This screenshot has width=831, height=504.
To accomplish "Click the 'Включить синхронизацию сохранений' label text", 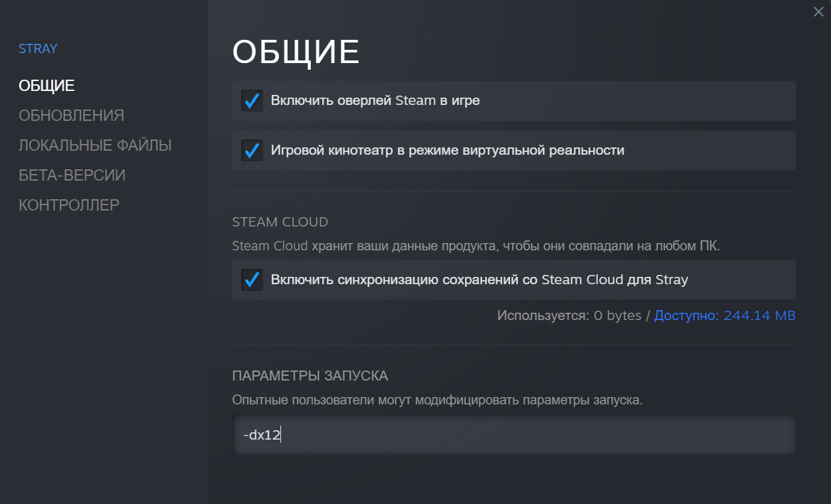I will click(479, 280).
